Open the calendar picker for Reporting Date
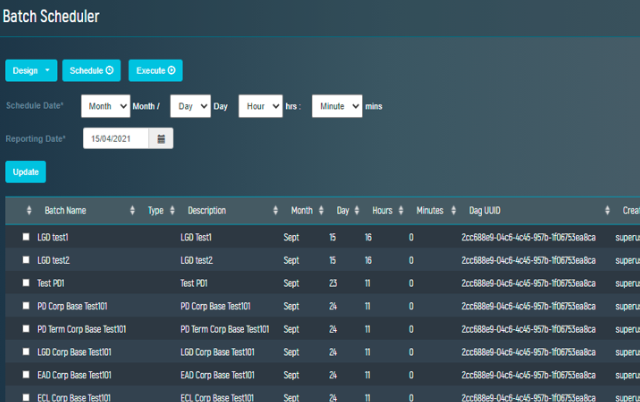This screenshot has width=640, height=402. (x=162, y=139)
